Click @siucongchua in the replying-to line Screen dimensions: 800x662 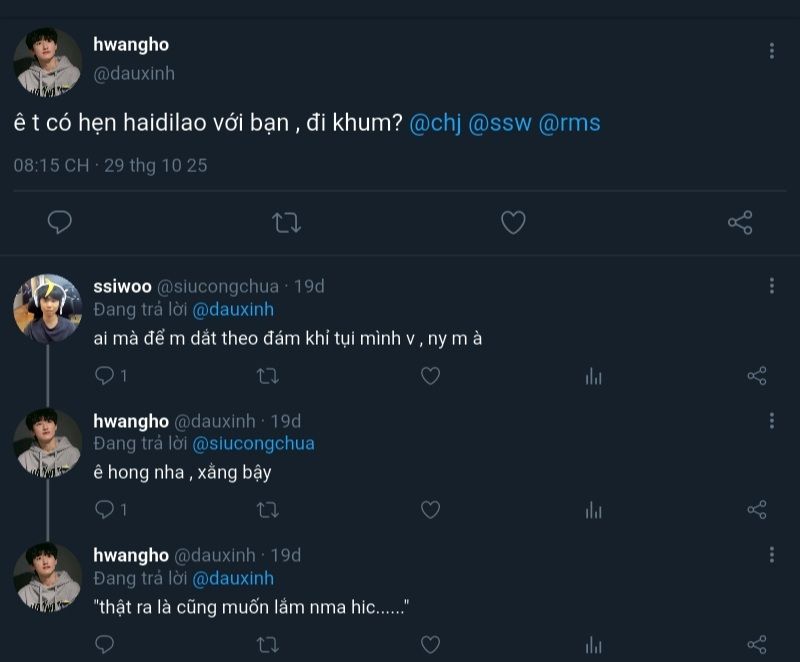(253, 443)
